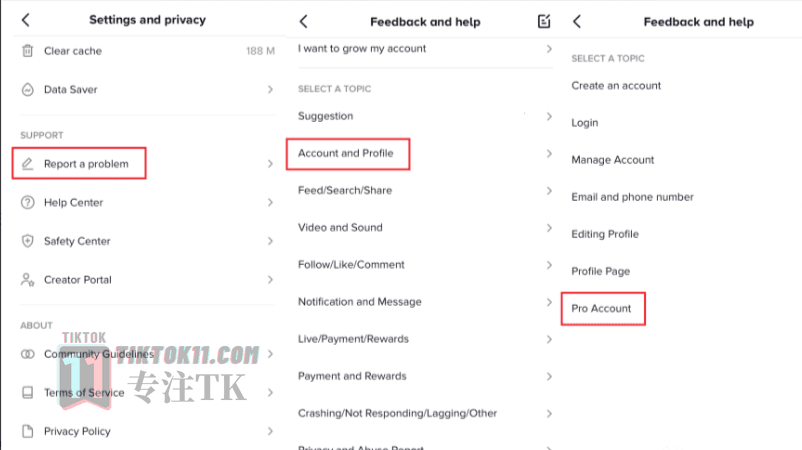Tap the Clear cache trash icon
The height and width of the screenshot is (450, 802).
(28, 51)
